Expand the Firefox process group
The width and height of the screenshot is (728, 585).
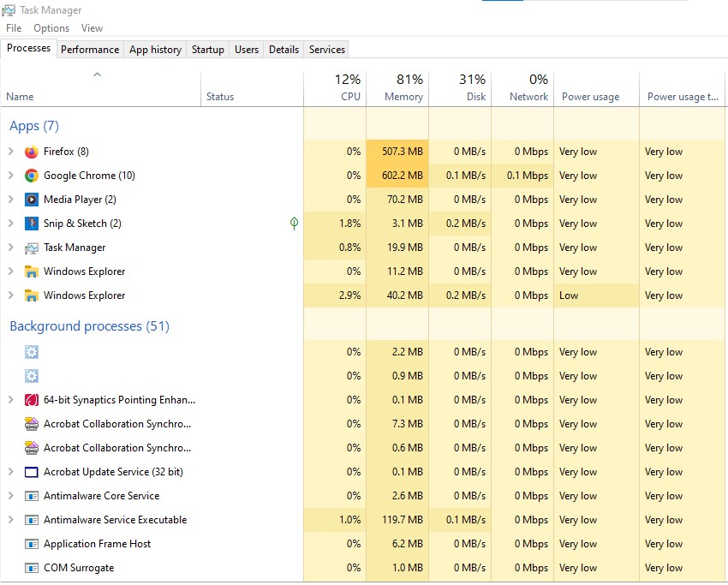point(10,152)
